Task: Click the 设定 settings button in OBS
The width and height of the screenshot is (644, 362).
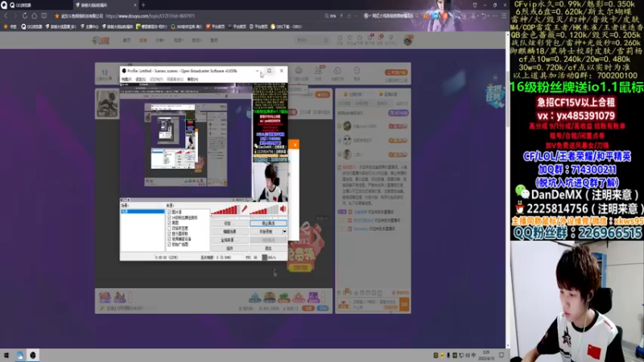Action: tap(229, 224)
